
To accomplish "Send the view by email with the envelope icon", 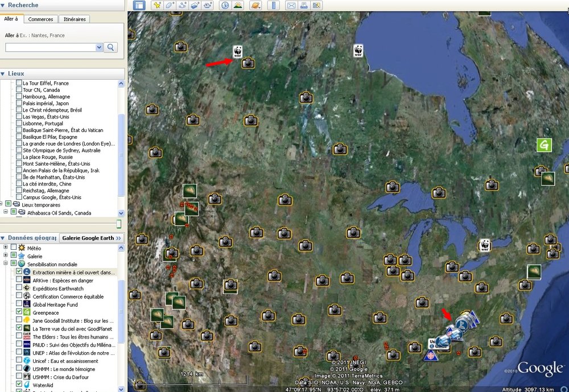I will pos(291,5).
